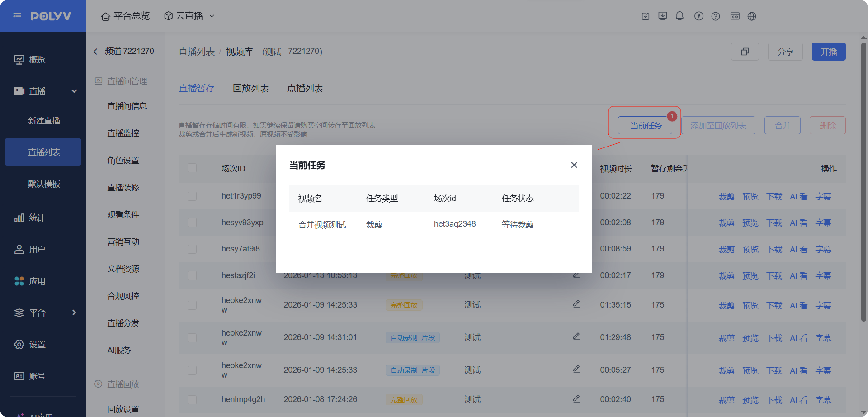Open 直播间信息 in the channel menu
Screen dimensions: 868x417
pyautogui.click(x=127, y=106)
